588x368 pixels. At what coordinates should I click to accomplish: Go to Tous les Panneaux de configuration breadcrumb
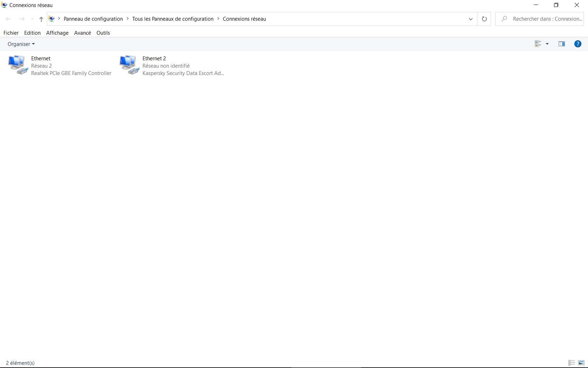tap(173, 19)
